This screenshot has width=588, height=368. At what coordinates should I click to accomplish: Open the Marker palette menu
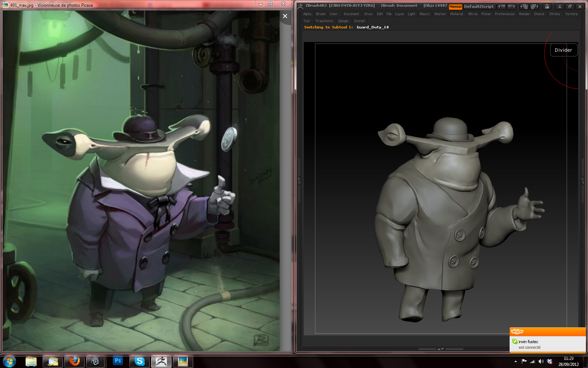(440, 14)
